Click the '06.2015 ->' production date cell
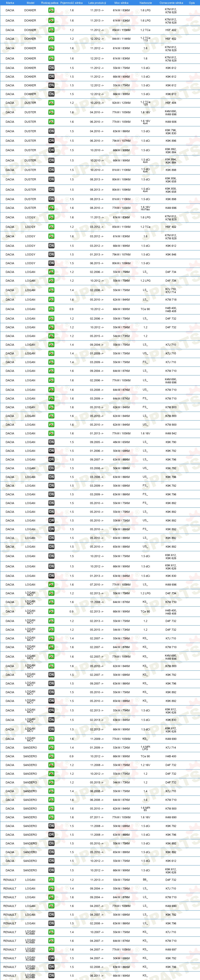 click(x=97, y=263)
